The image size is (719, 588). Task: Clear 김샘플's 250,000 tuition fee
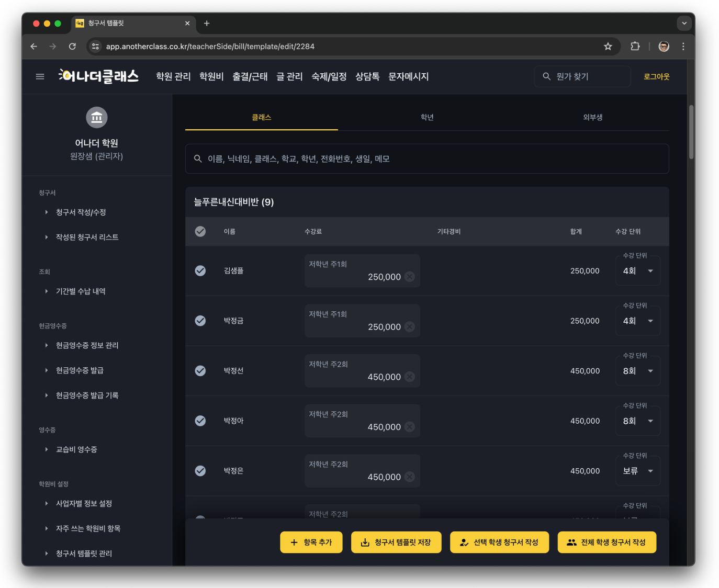coord(410,277)
